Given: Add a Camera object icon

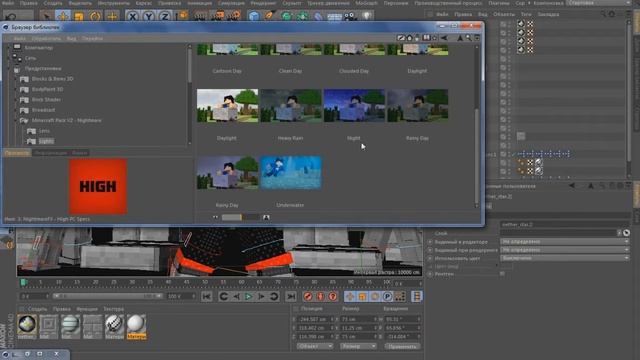Looking at the screenshot, I should pos(350,16).
